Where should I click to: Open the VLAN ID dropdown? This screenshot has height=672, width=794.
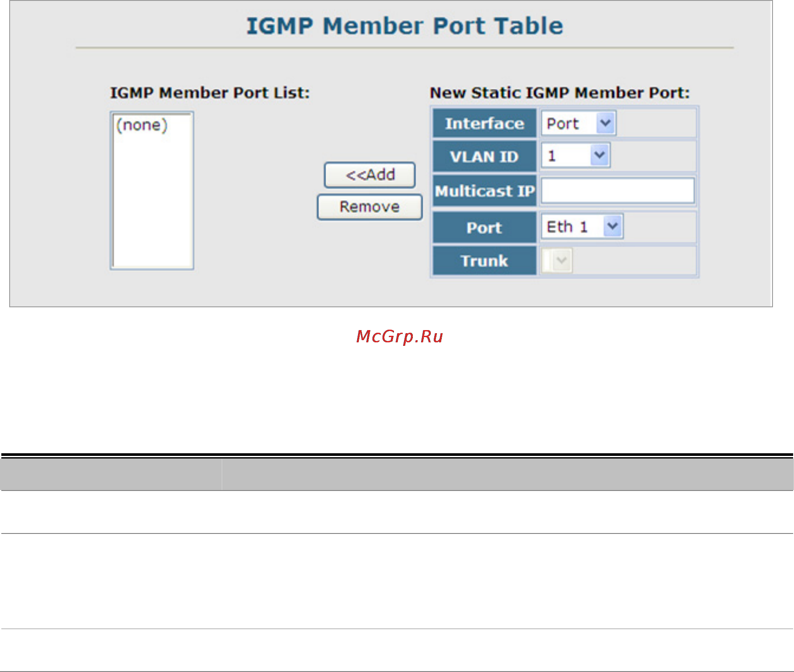pyautogui.click(x=575, y=156)
